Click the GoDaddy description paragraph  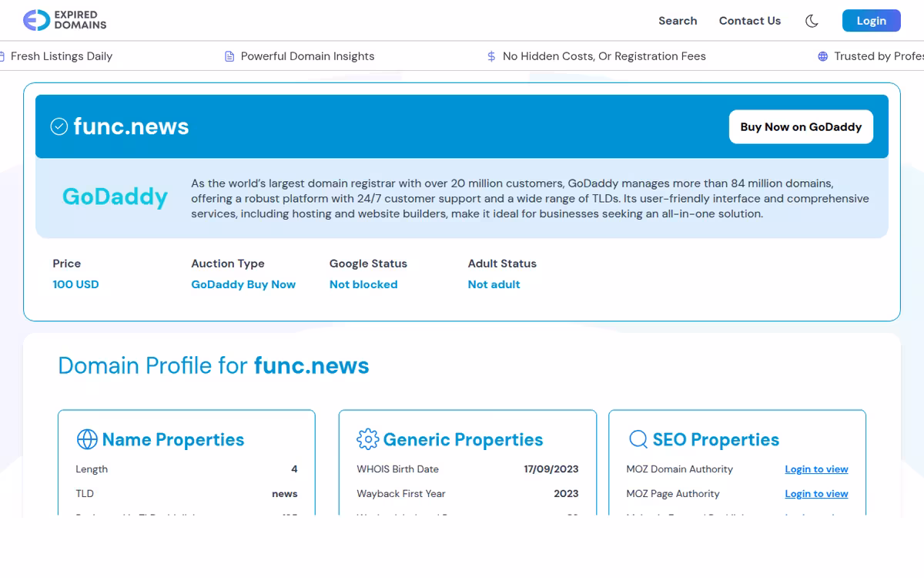pos(530,199)
